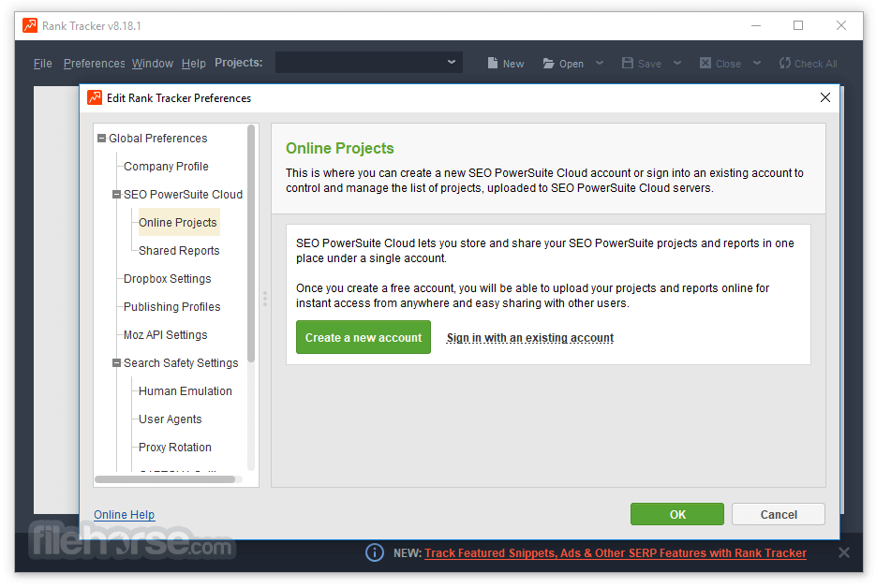The image size is (876, 588).
Task: Click the info icon beside NEW notice
Action: tap(375, 552)
